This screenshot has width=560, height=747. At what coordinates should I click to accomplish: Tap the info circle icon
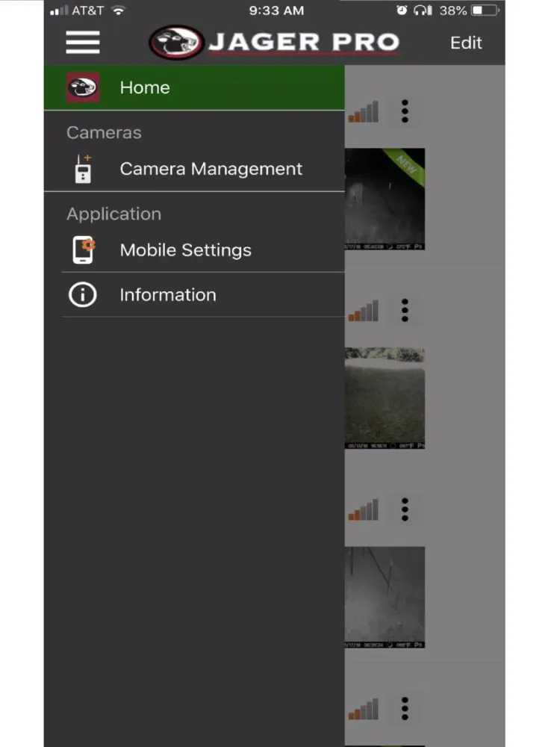pos(83,295)
